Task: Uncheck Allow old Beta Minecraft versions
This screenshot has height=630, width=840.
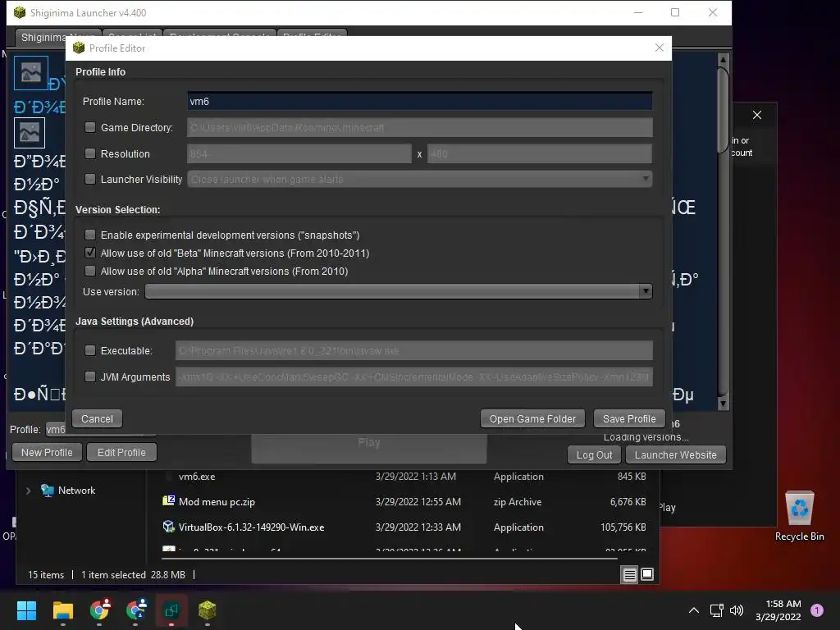Action: pyautogui.click(x=90, y=253)
